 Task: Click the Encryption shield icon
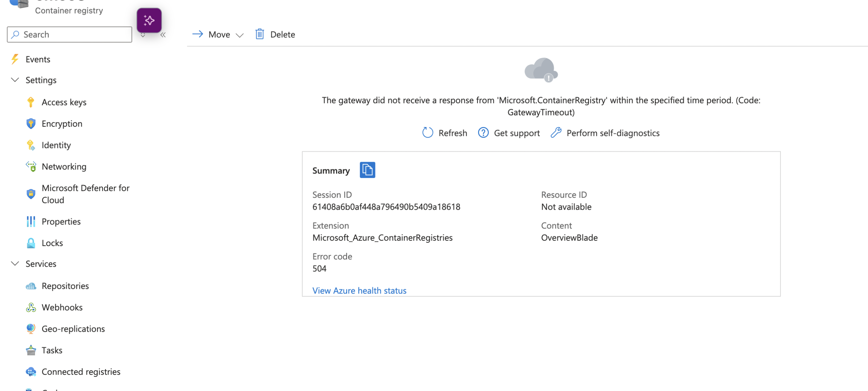[31, 123]
